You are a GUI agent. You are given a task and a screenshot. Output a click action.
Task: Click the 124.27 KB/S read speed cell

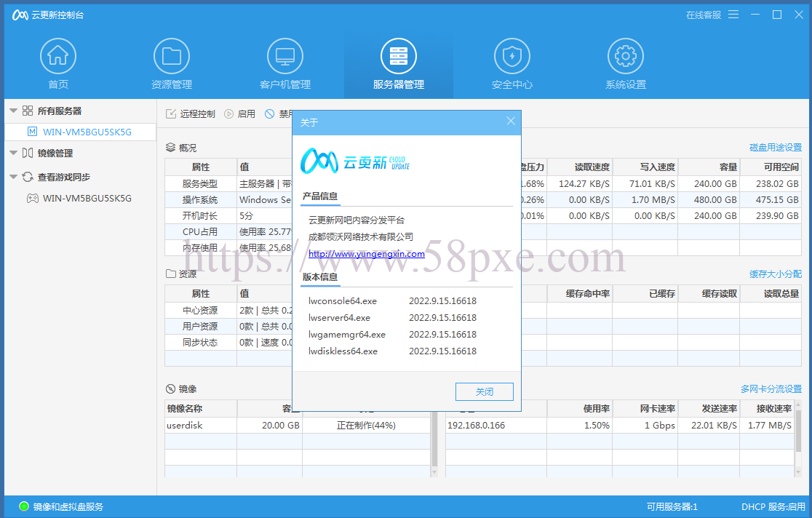[x=579, y=183]
